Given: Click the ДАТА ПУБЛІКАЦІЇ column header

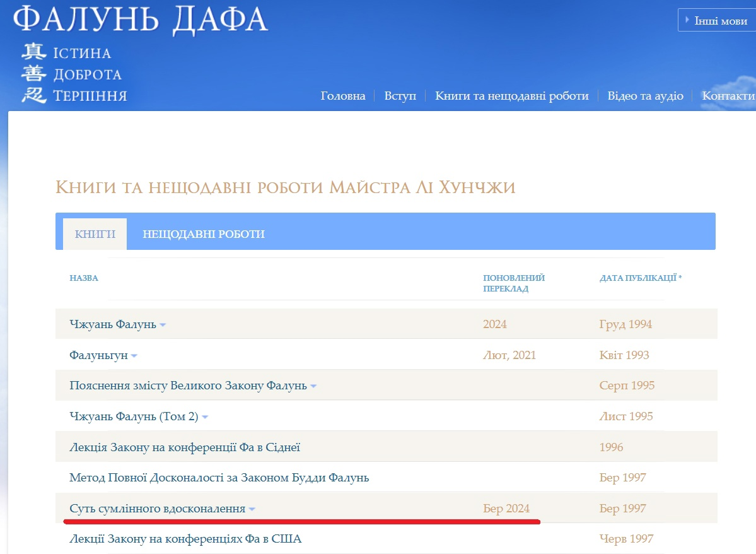Looking at the screenshot, I should [x=640, y=278].
